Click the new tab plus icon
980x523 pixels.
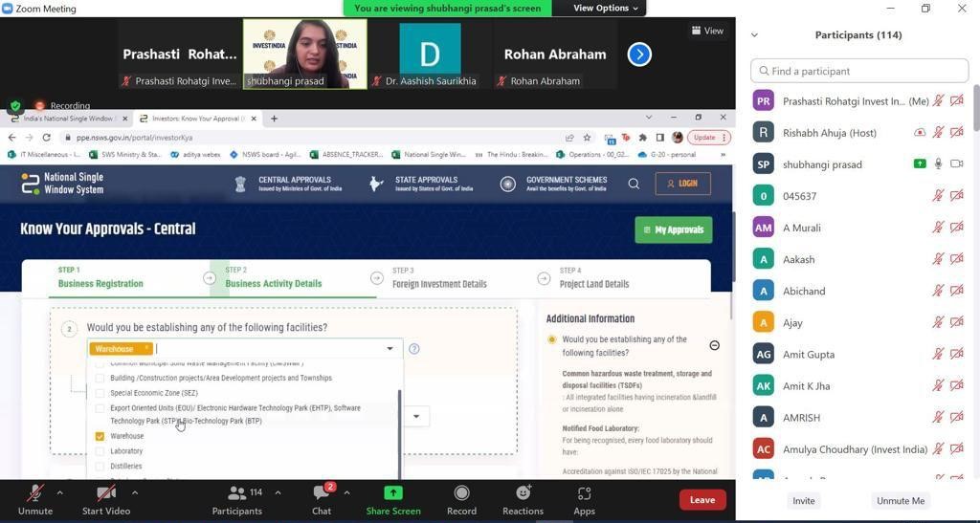(274, 118)
